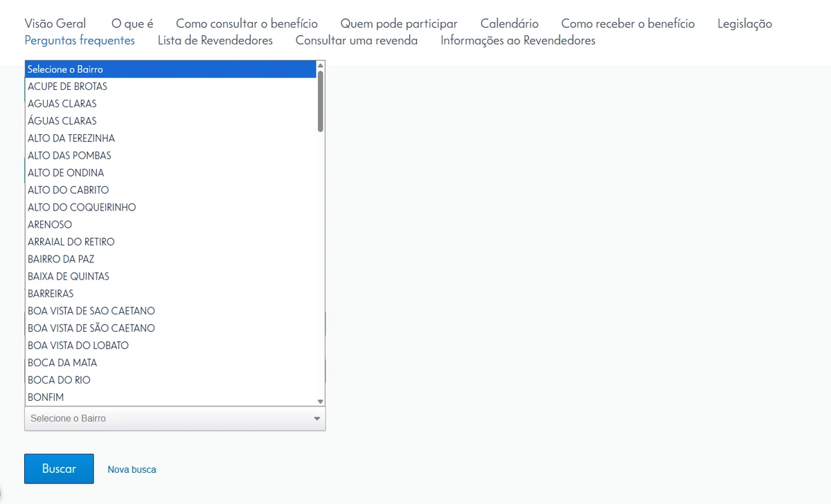Pick BOCA DO RIO in the list

click(x=59, y=380)
